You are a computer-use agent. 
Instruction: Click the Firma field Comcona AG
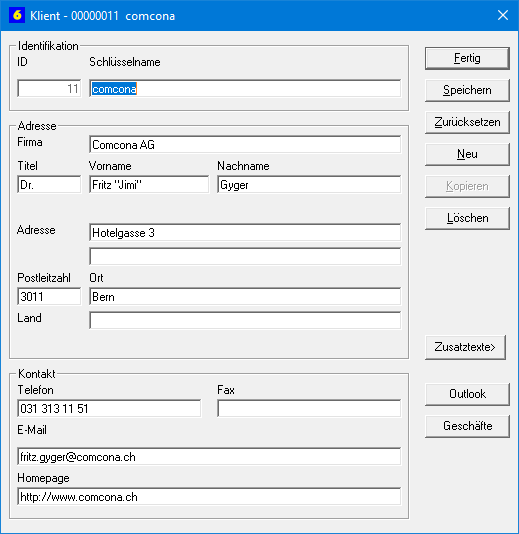coord(245,145)
